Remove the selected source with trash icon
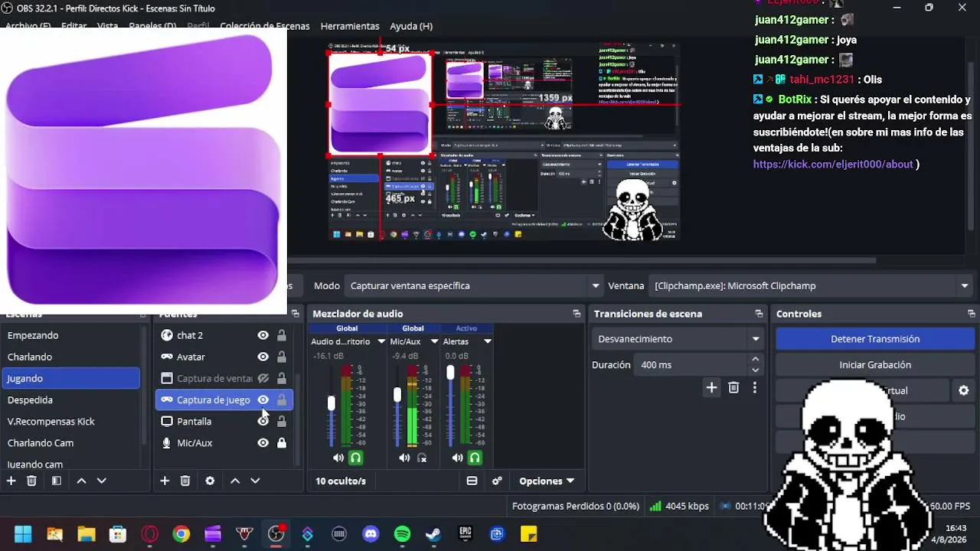Viewport: 980px width, 551px height. 185,481
